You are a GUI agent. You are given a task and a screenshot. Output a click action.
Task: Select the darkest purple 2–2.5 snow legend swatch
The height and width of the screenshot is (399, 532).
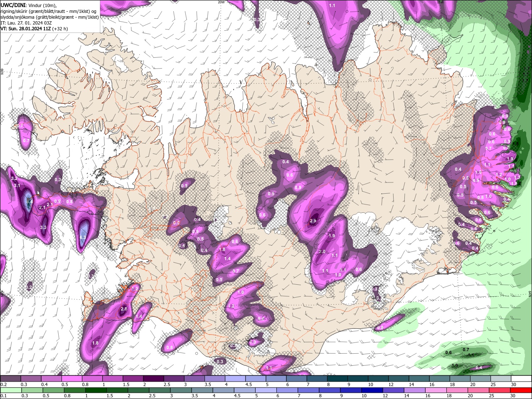point(153,379)
